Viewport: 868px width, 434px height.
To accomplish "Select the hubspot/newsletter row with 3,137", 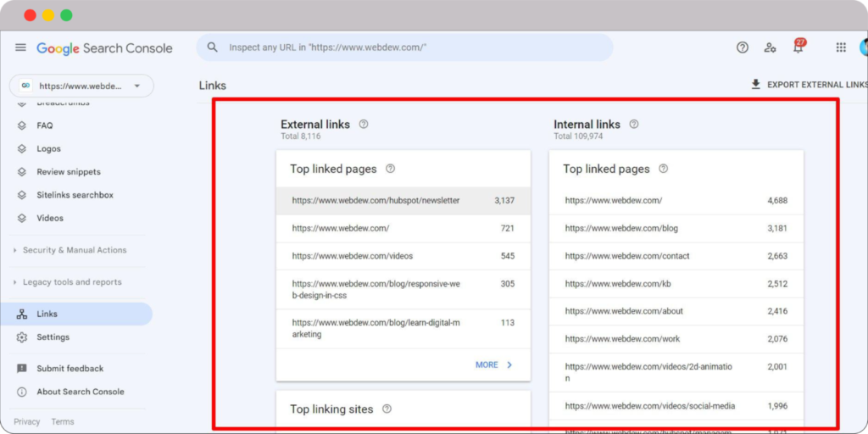I will [403, 201].
